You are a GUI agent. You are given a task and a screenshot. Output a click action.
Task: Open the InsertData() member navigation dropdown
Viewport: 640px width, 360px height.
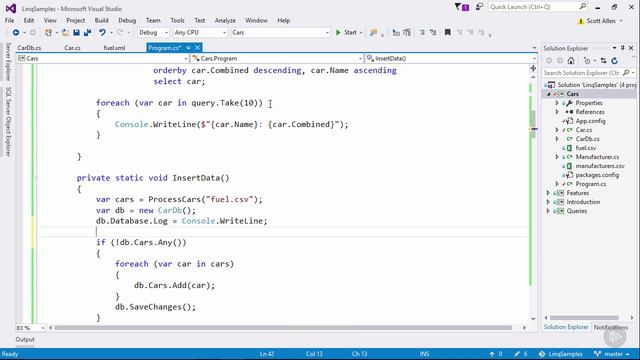(x=451, y=58)
